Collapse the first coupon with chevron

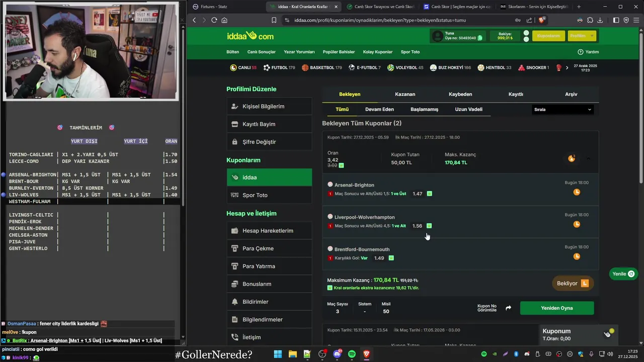588,159
